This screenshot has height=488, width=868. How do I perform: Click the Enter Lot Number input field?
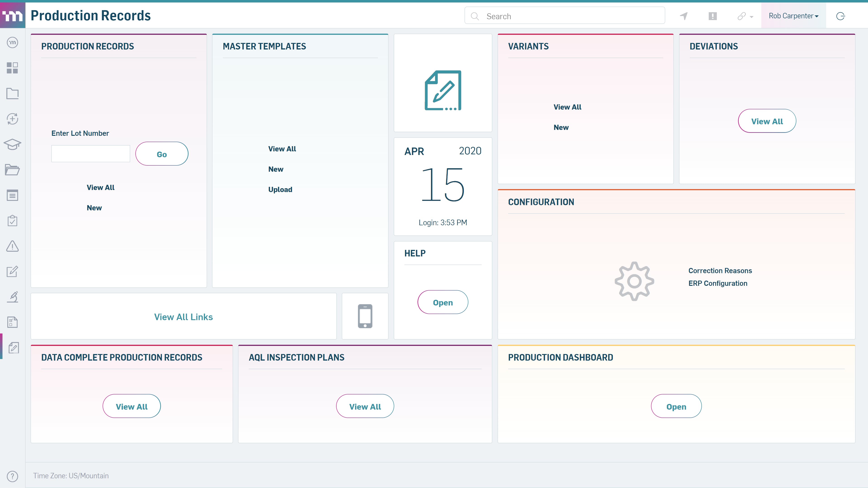click(x=91, y=154)
